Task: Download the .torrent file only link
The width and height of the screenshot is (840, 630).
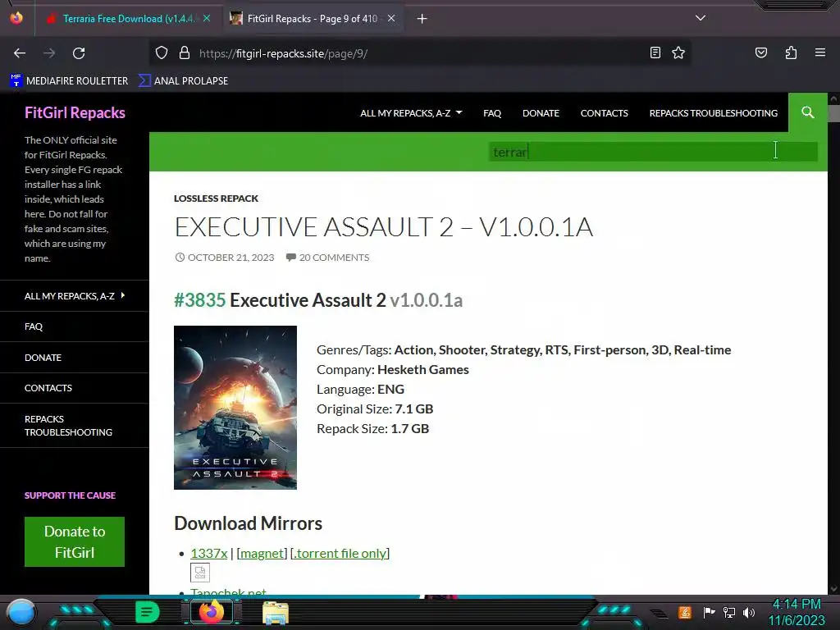Action: click(x=340, y=553)
